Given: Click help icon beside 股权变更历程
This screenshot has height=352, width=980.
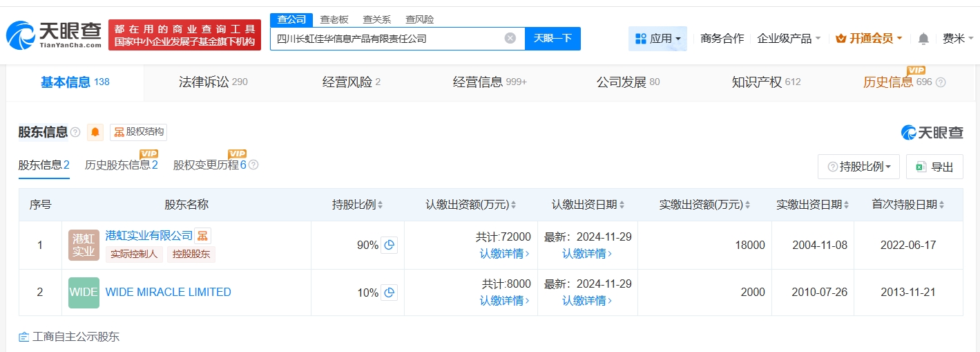Looking at the screenshot, I should coord(253,165).
